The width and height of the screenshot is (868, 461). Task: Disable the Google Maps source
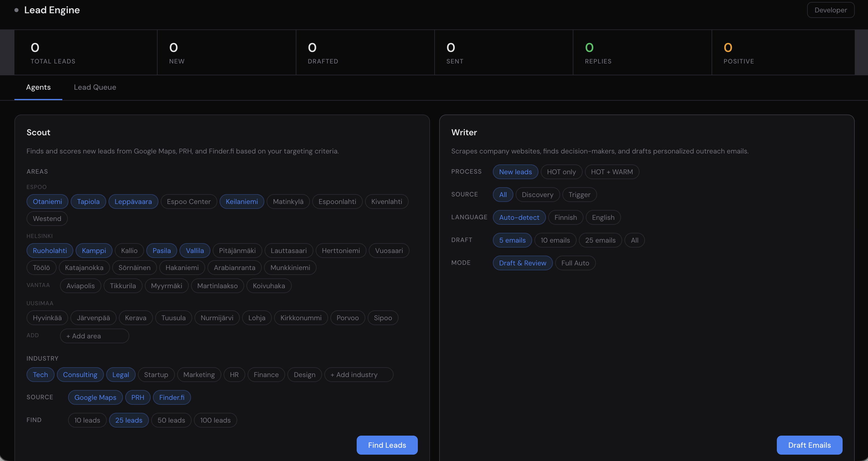pyautogui.click(x=95, y=398)
